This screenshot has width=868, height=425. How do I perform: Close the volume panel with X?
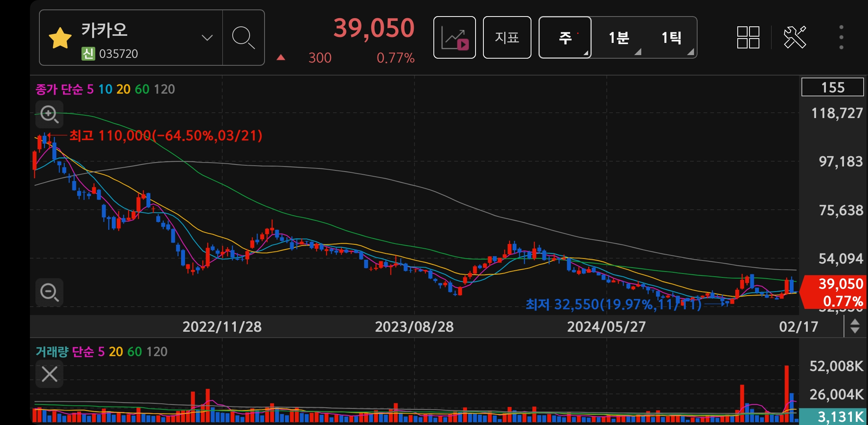(x=49, y=374)
